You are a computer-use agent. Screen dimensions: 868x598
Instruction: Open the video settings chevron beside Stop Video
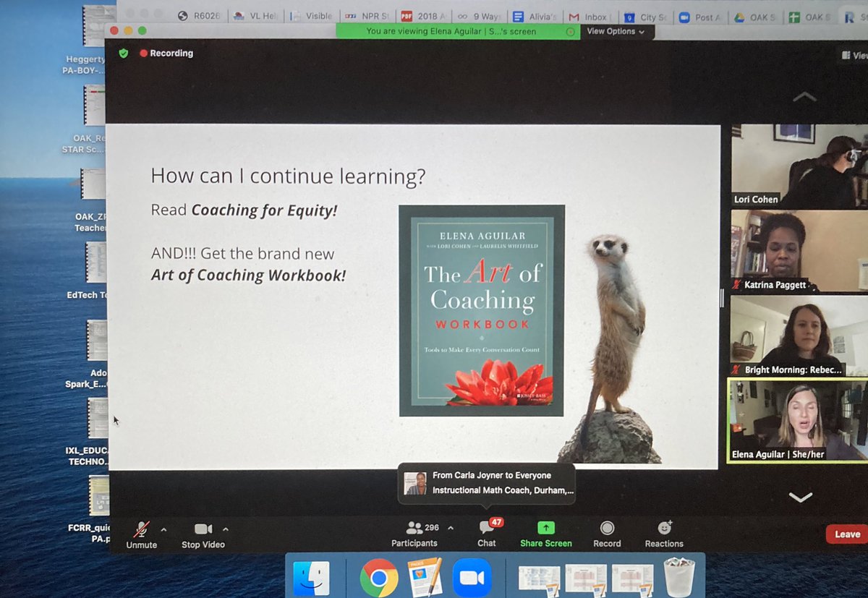pyautogui.click(x=225, y=529)
